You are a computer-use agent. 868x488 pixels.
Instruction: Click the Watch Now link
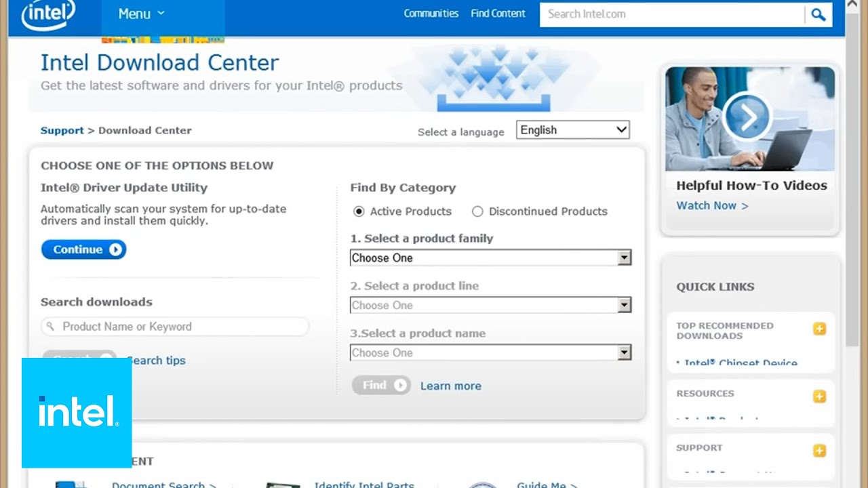pos(712,205)
